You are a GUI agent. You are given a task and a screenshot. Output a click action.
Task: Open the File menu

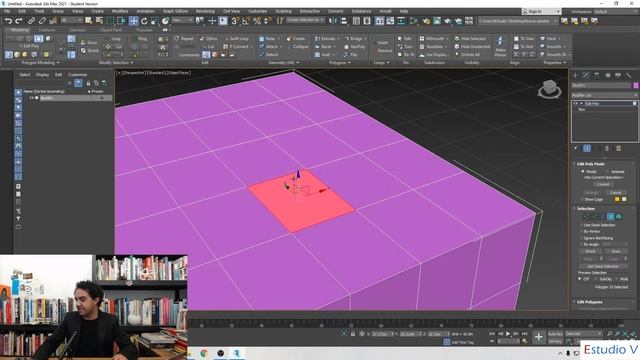point(7,11)
